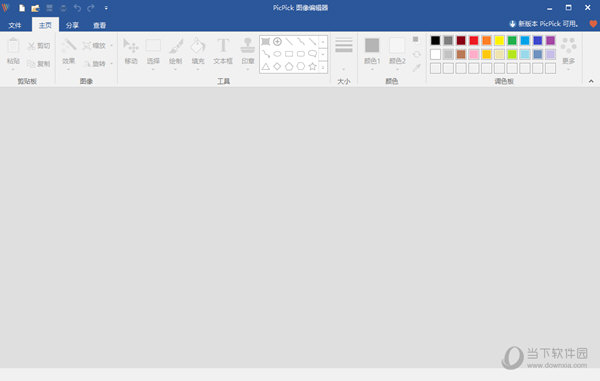Click the 复制 copy button
The width and height of the screenshot is (600, 381).
click(39, 64)
